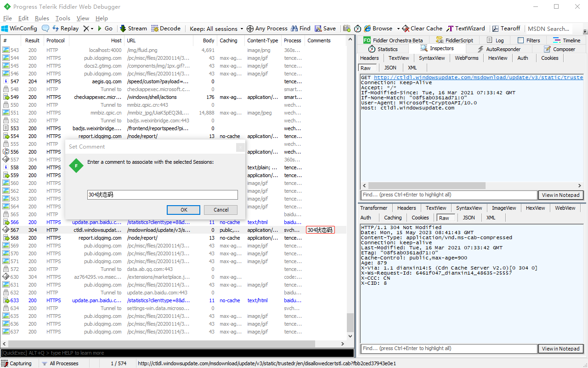Click OK in Set Comment dialog
This screenshot has height=368, width=588.
(x=184, y=210)
